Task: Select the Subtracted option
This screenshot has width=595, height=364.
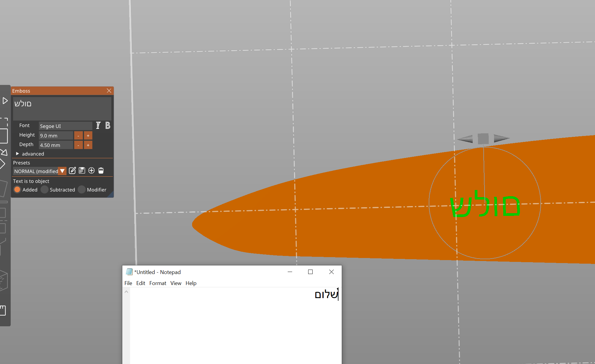Action: [44, 189]
